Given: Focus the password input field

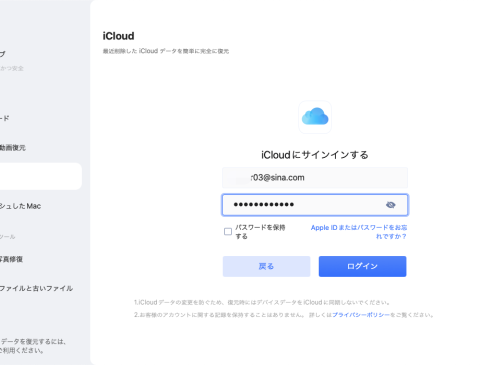Looking at the screenshot, I should point(315,205).
